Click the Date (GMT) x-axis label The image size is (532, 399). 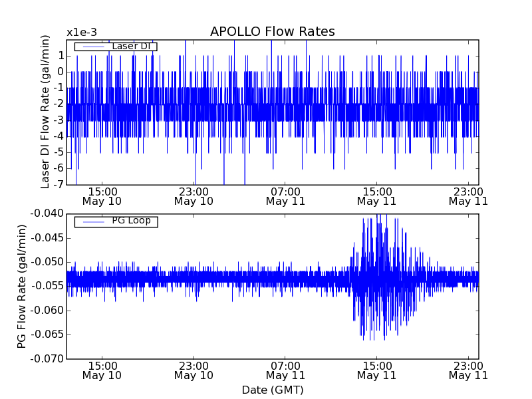pos(272,390)
